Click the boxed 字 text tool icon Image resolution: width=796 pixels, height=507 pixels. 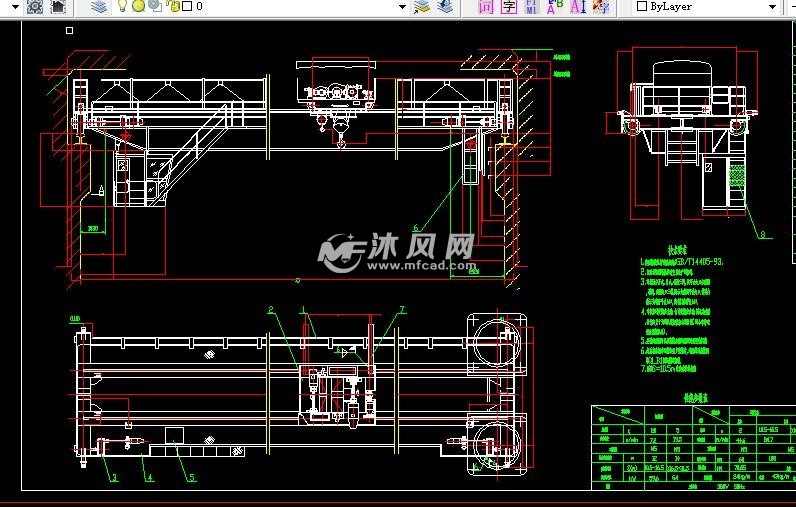click(508, 7)
